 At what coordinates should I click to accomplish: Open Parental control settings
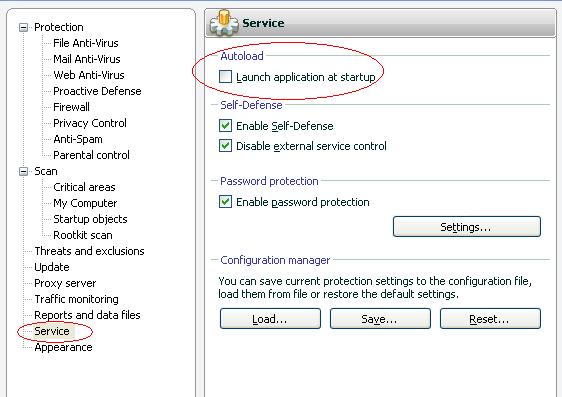tap(91, 155)
